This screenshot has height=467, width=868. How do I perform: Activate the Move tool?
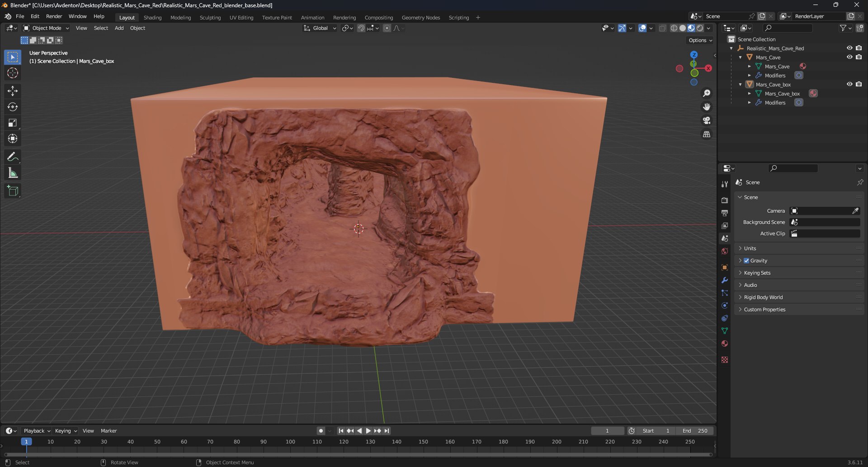[x=13, y=91]
